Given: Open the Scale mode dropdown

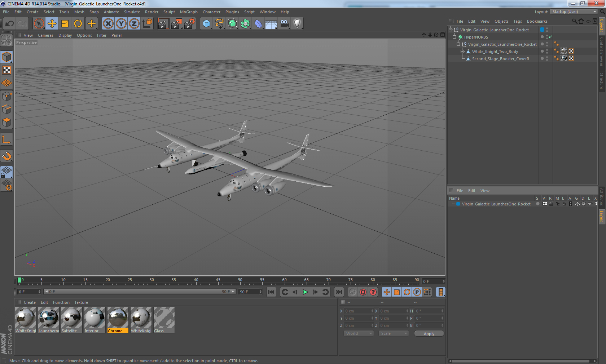Looking at the screenshot, I should coord(394,333).
